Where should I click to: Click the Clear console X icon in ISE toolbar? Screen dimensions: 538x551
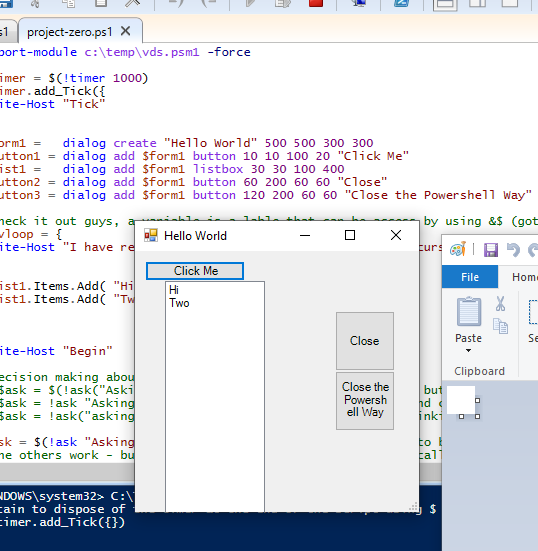(x=133, y=3)
